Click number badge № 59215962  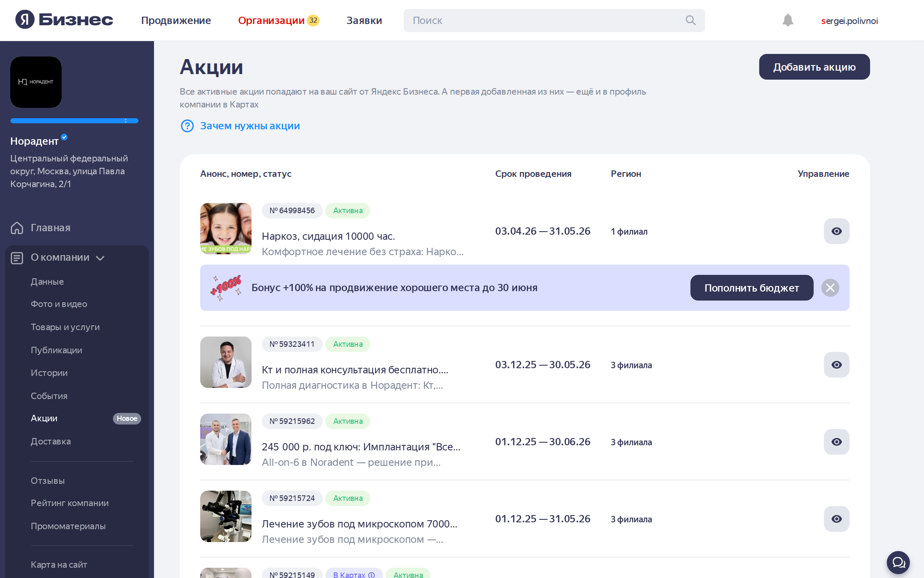tap(292, 421)
